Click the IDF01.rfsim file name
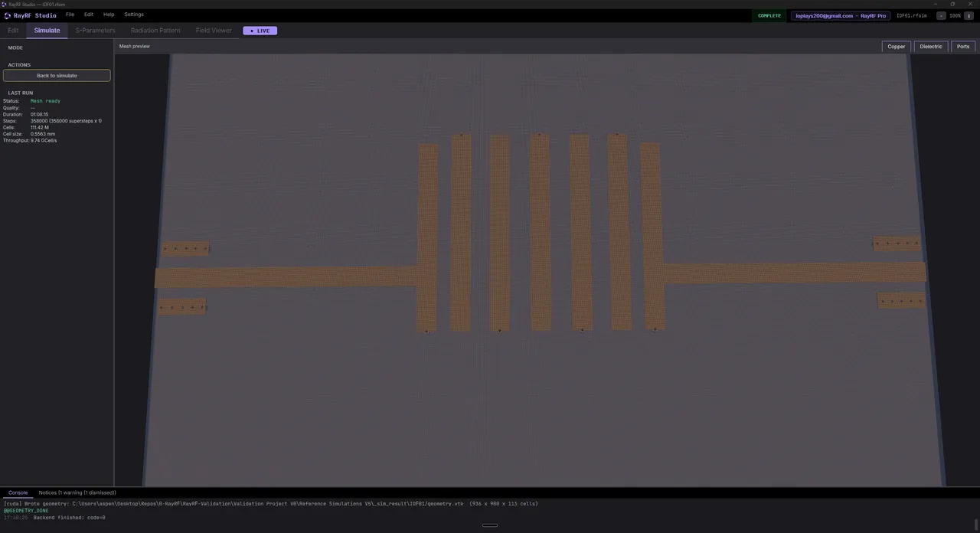The width and height of the screenshot is (980, 533). (912, 15)
